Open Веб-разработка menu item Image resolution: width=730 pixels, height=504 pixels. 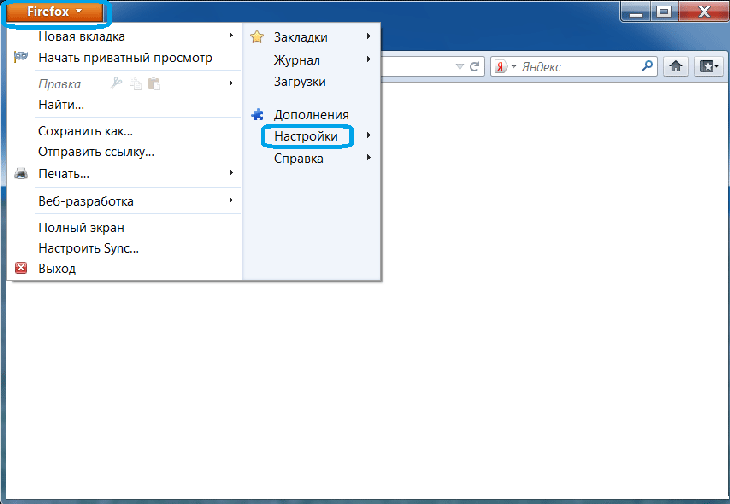pos(86,202)
